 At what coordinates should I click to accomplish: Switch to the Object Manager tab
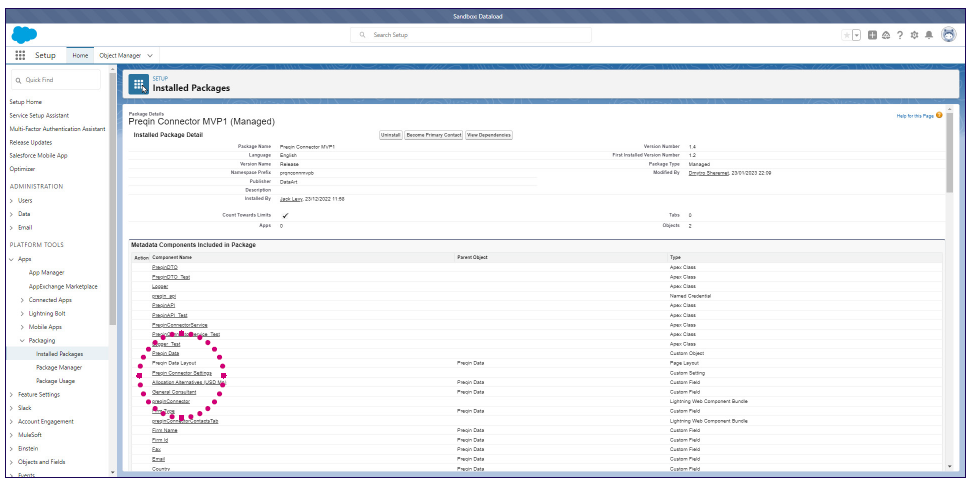click(120, 55)
